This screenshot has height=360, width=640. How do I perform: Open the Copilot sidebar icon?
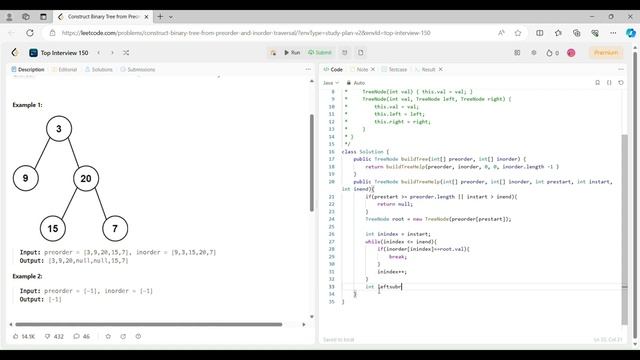(631, 33)
